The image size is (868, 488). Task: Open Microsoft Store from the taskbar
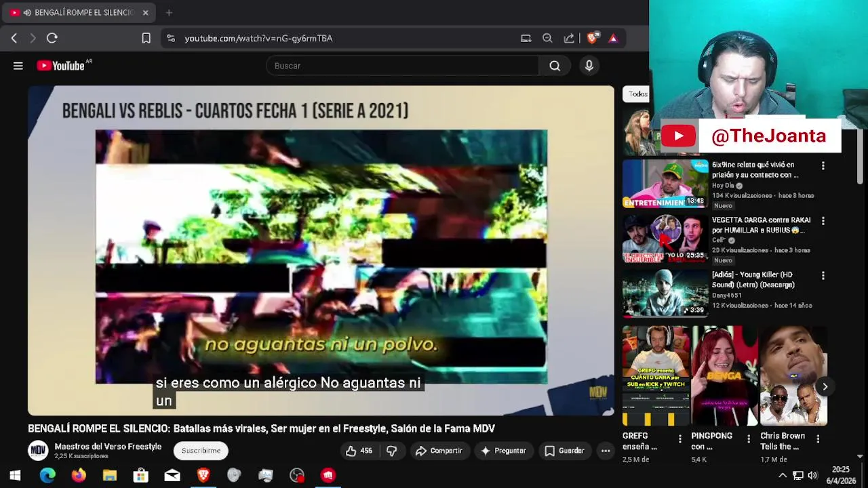141,476
